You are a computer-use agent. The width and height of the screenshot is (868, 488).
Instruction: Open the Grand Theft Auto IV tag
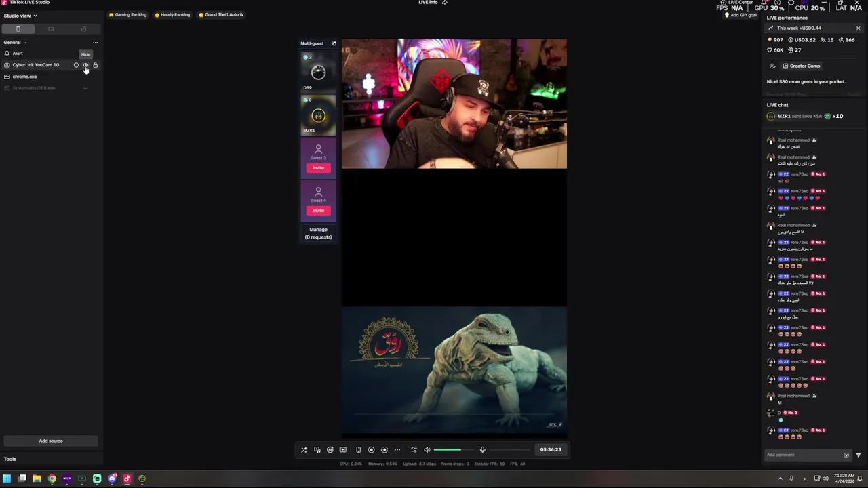tap(221, 14)
